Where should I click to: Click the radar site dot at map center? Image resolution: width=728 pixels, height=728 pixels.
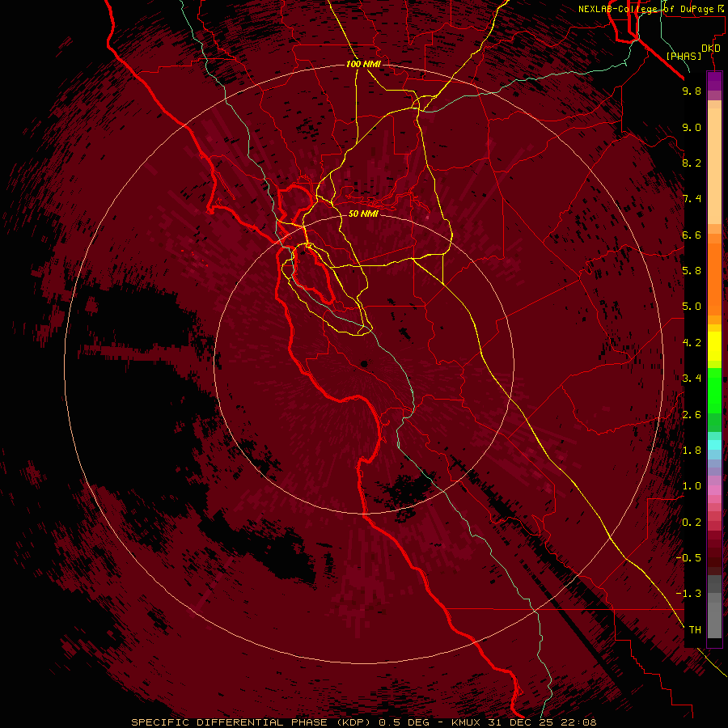click(364, 364)
